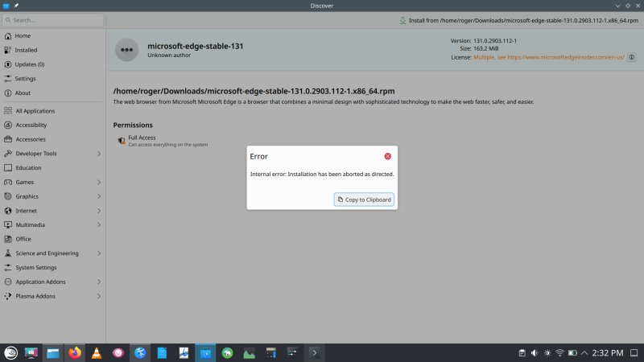The height and width of the screenshot is (362, 644).
Task: Launch Firefox from the taskbar
Action: point(75,353)
